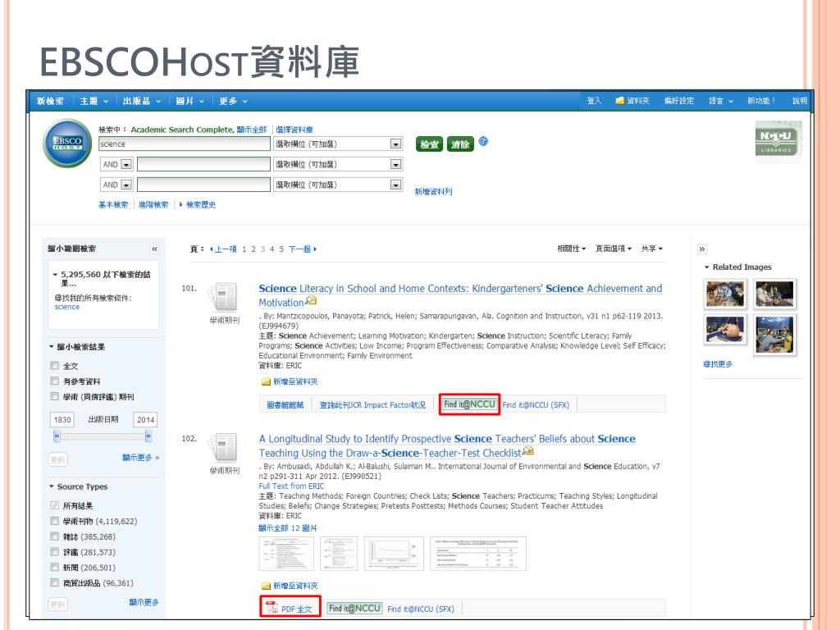The image size is (840, 630).
Task: Open field selector dropdown for first search row
Action: click(x=396, y=144)
